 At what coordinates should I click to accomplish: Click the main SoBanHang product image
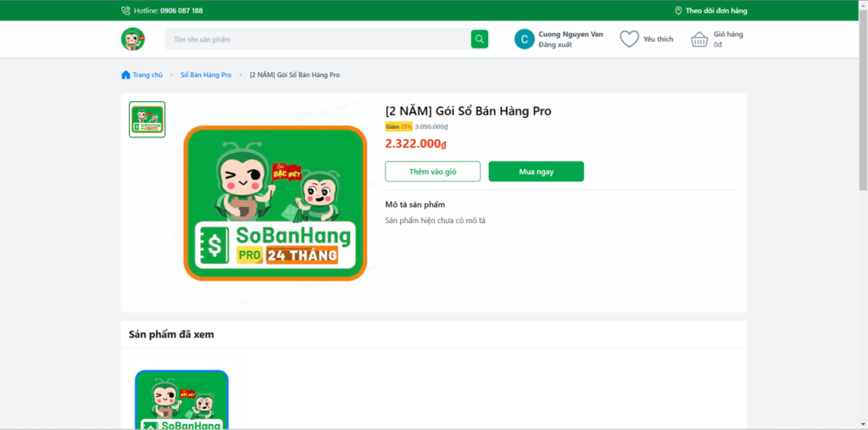pyautogui.click(x=275, y=204)
